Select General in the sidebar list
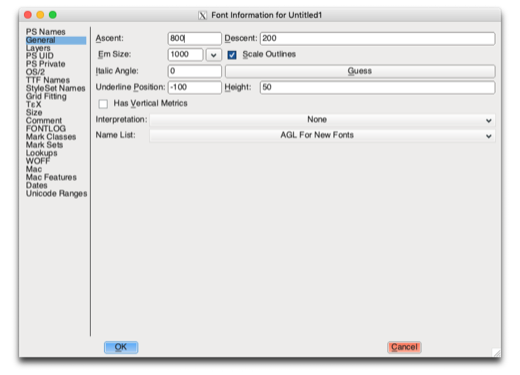This screenshot has height=375, width=520. pyautogui.click(x=56, y=40)
